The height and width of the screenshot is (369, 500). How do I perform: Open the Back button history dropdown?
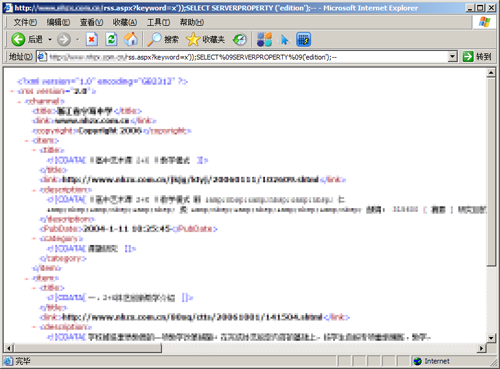point(50,39)
